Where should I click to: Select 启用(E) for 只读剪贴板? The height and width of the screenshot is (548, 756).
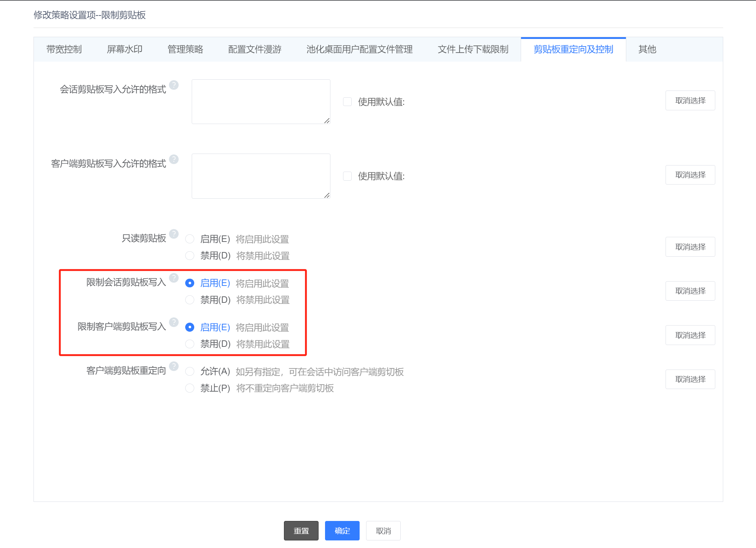tap(190, 239)
